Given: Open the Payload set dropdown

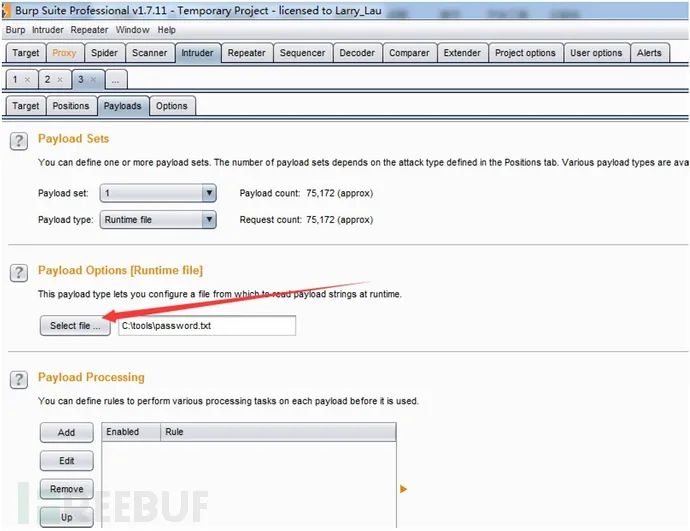Looking at the screenshot, I should [x=158, y=193].
